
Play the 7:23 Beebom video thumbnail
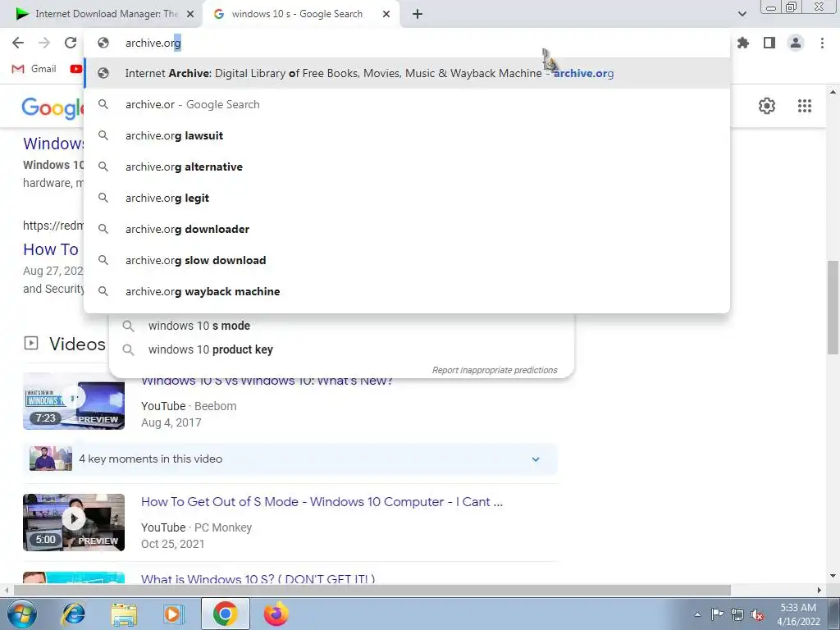[74, 403]
